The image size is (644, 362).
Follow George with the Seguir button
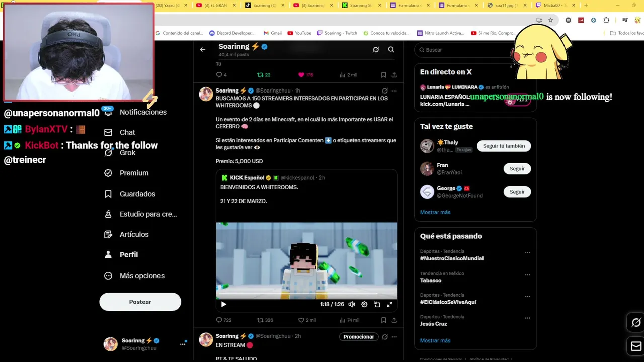(x=517, y=192)
